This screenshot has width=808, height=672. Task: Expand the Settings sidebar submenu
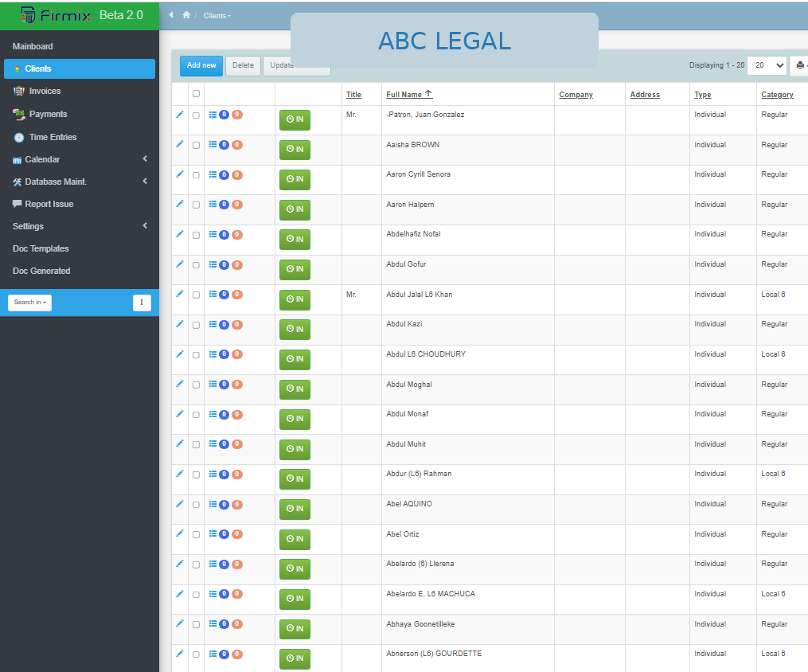pyautogui.click(x=145, y=225)
